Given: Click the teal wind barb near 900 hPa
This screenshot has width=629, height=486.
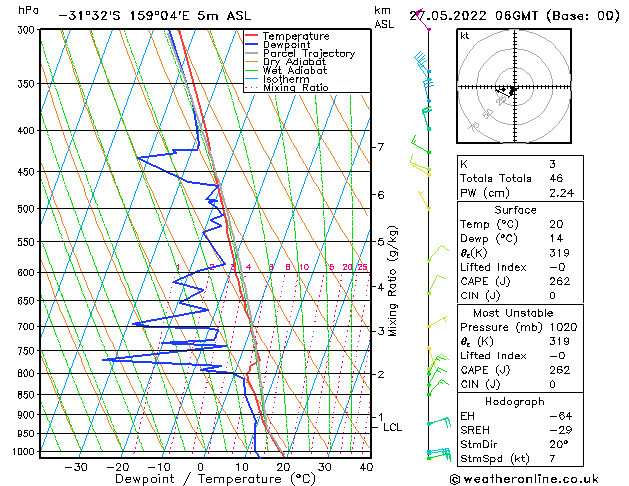Looking at the screenshot, I should (439, 423).
